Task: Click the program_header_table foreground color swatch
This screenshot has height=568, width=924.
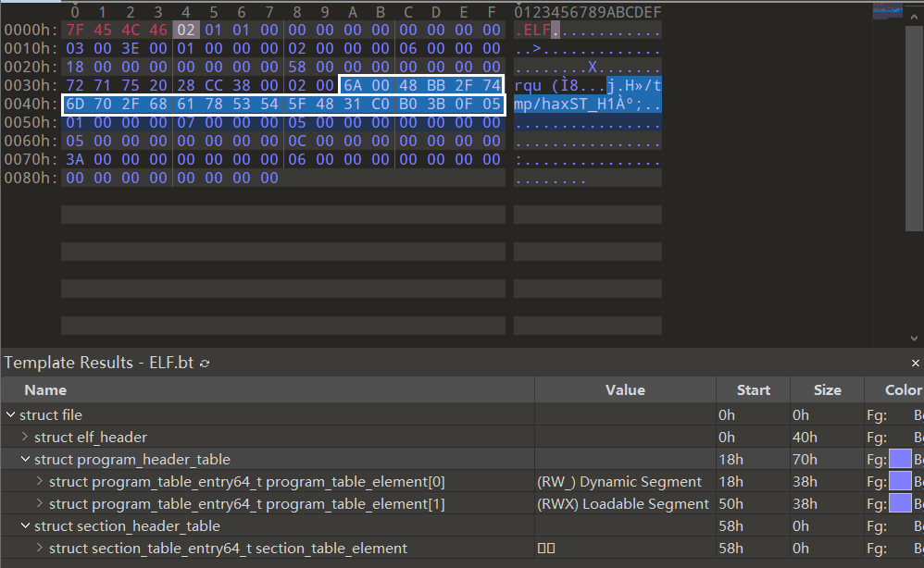Action: point(899,460)
